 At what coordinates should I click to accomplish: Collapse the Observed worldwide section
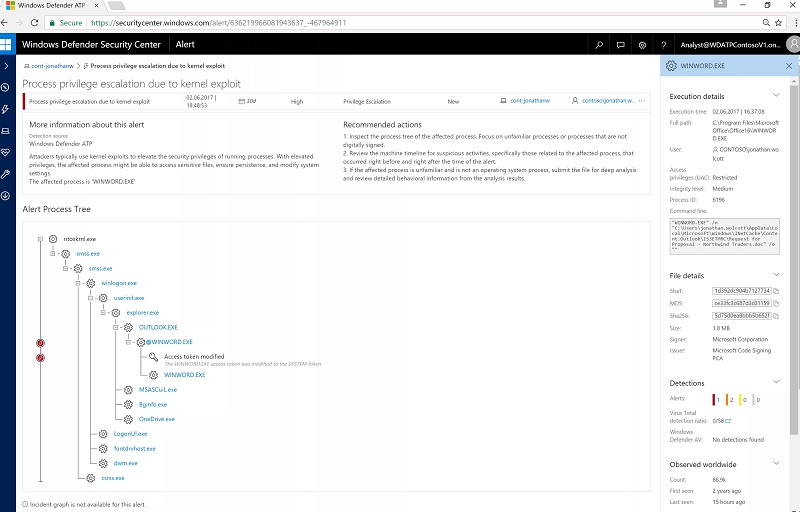pyautogui.click(x=776, y=464)
